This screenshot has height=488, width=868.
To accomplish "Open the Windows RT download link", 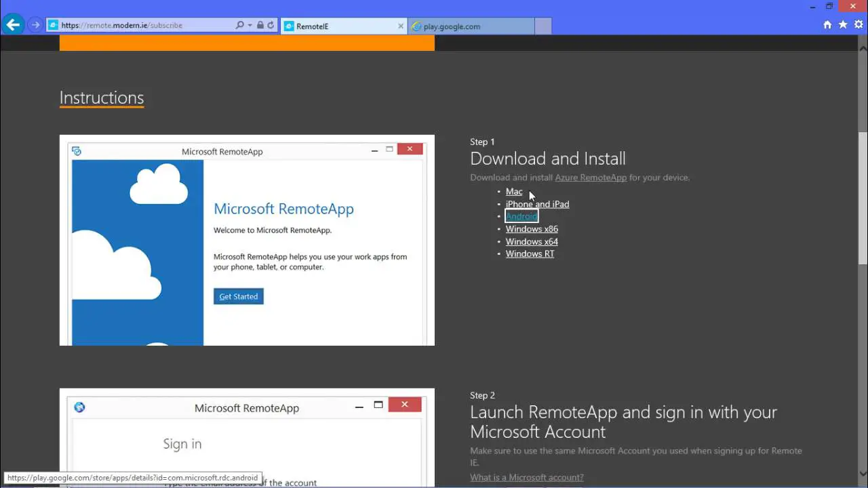I will click(x=530, y=253).
